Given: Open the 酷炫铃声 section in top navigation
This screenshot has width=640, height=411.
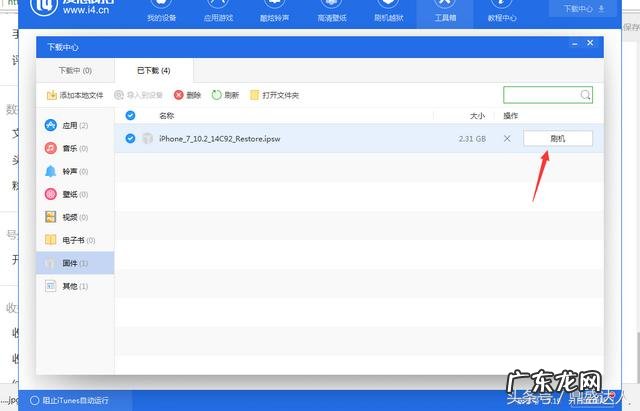Looking at the screenshot, I should pos(275,11).
